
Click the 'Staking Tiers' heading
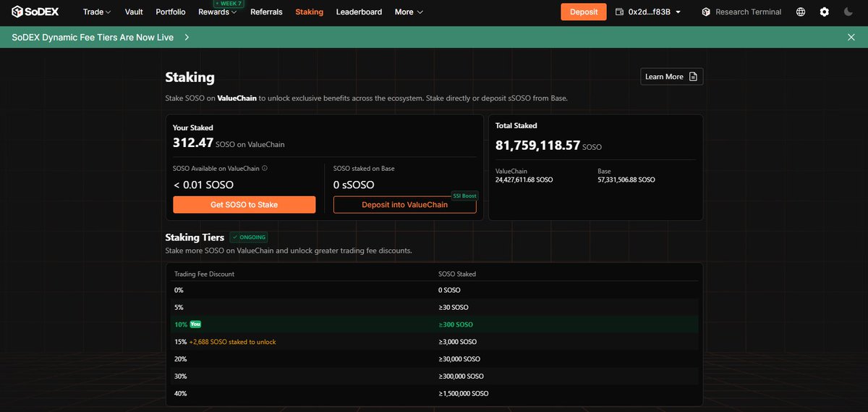pos(195,237)
